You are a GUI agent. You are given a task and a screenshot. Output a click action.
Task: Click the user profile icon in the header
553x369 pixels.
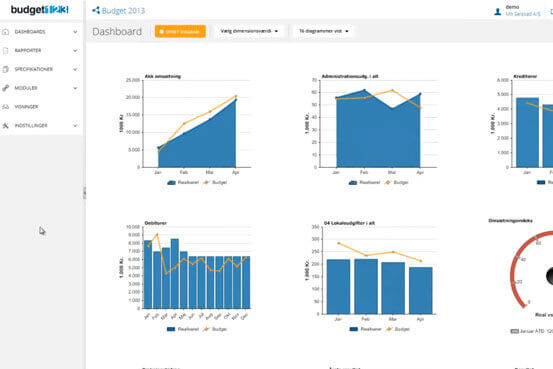click(x=498, y=12)
